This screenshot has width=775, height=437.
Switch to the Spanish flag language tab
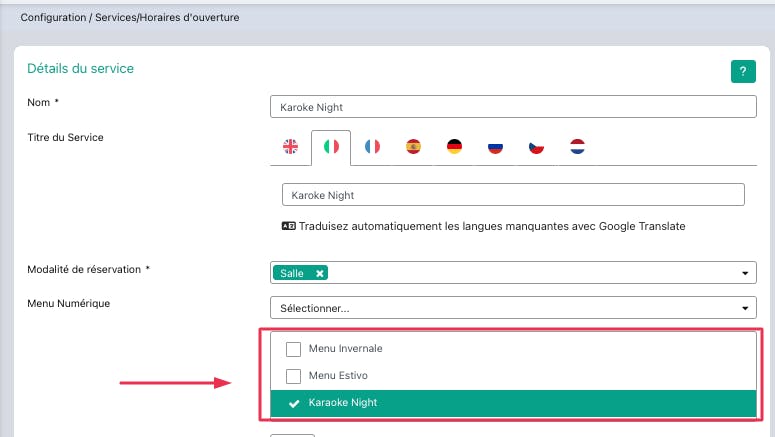413,146
